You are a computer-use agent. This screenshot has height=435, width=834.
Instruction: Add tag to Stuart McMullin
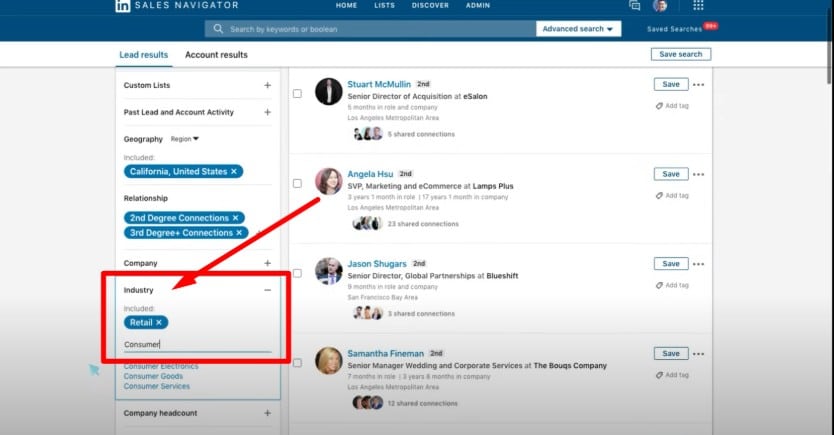[x=672, y=106]
